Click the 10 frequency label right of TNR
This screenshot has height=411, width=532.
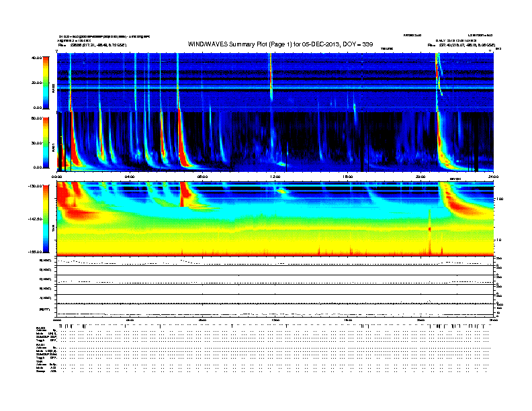point(500,240)
